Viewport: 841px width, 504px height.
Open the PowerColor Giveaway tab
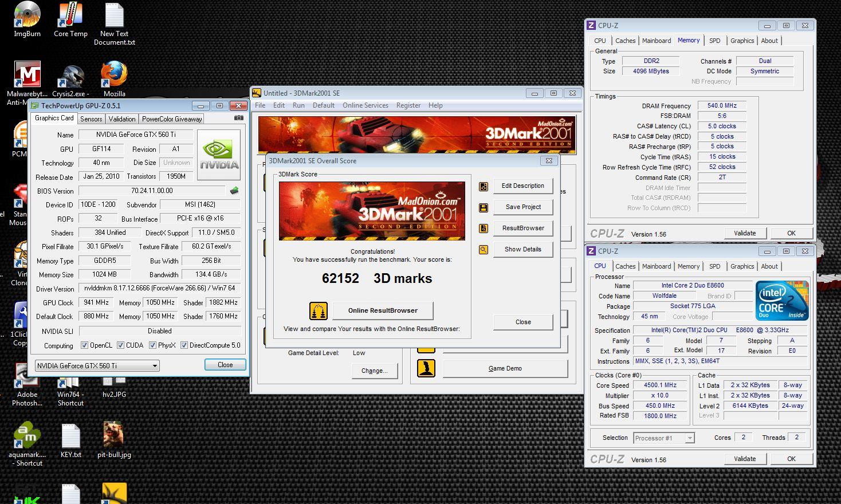tap(172, 119)
